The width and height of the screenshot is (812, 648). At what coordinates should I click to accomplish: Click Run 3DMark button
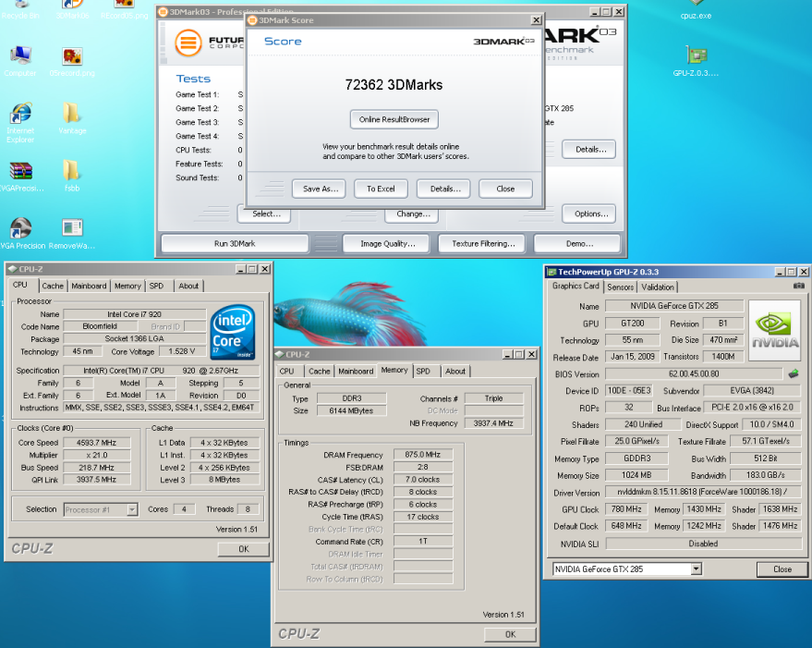[236, 244]
